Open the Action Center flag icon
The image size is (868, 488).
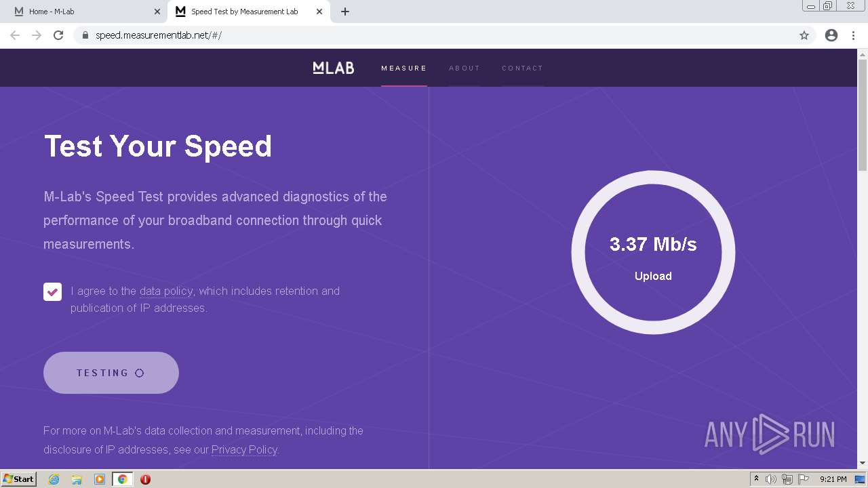click(x=804, y=479)
